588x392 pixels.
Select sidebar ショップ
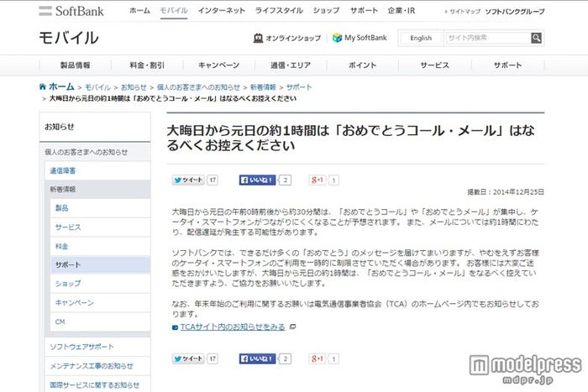(x=100, y=284)
